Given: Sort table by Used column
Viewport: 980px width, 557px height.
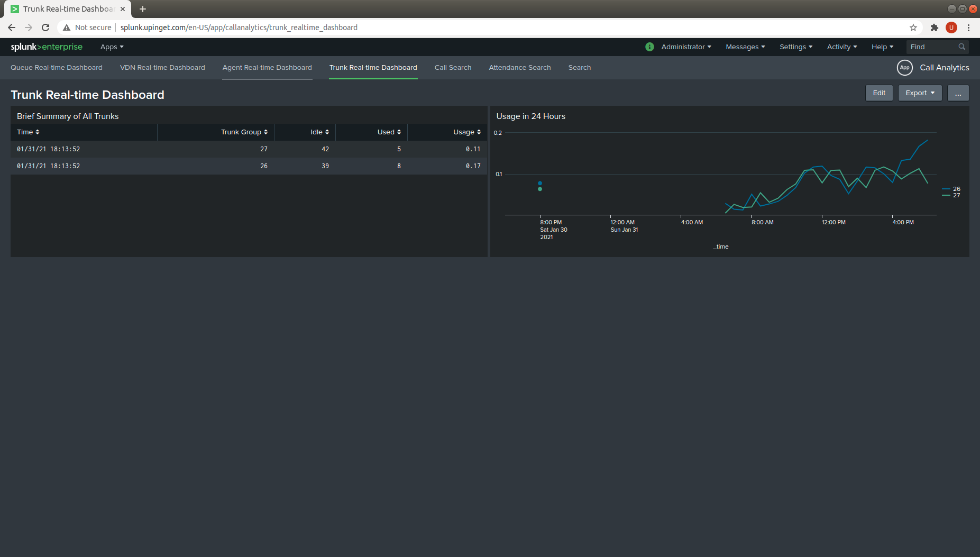Looking at the screenshot, I should coord(389,132).
